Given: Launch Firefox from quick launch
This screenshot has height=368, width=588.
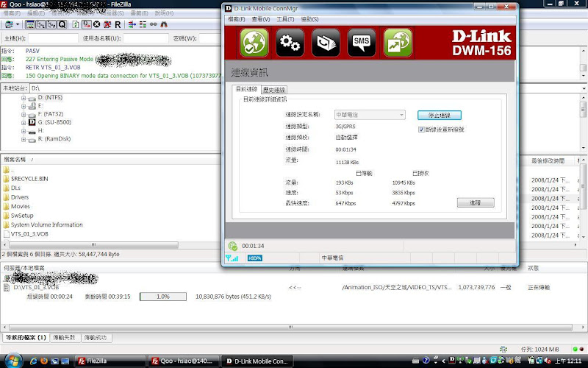Looking at the screenshot, I should tap(44, 361).
